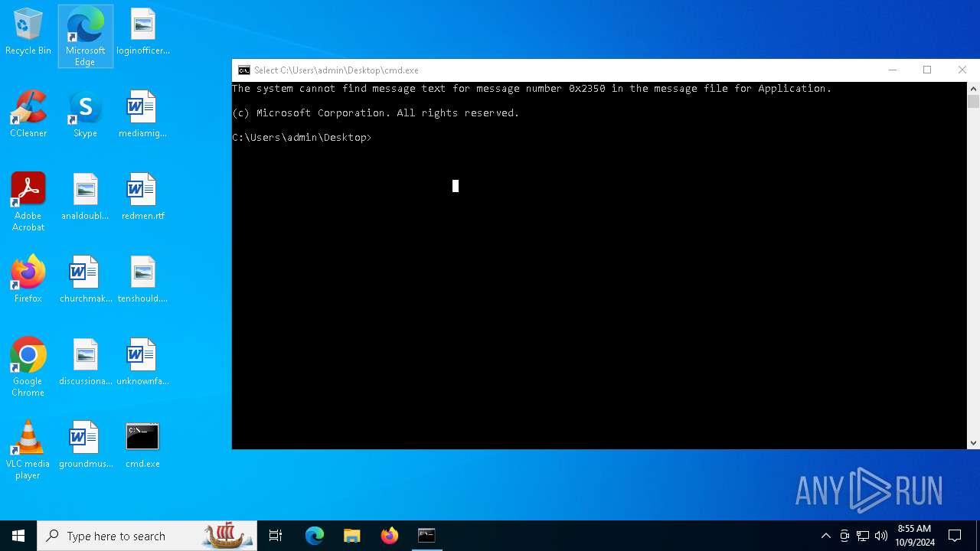Screen dimensions: 980x551
Task: Click the cmd window scroll up arrow
Action: coord(973,88)
